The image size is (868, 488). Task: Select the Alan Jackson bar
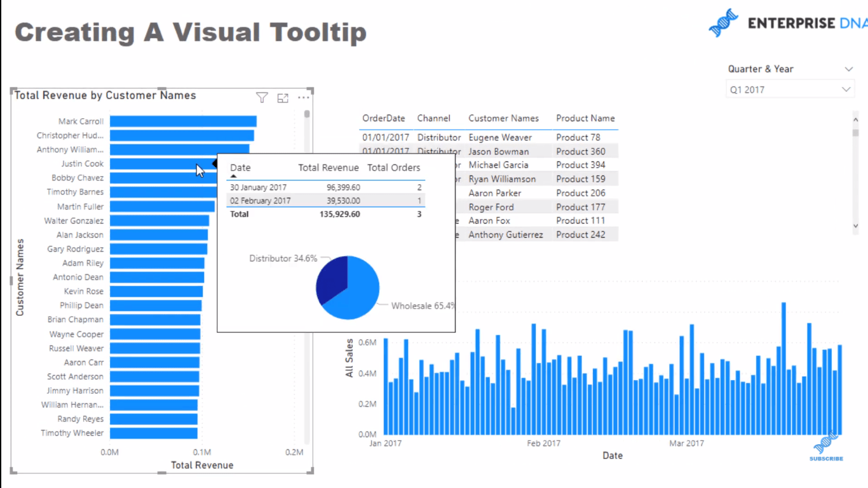click(159, 234)
